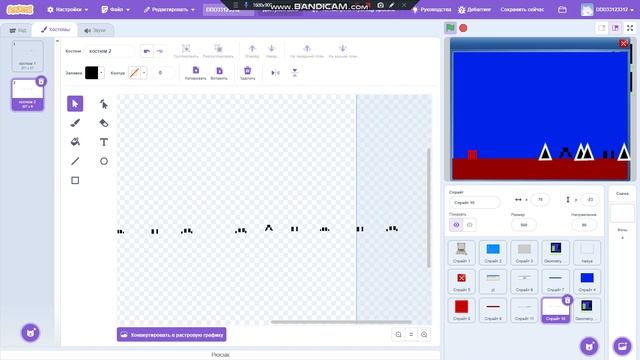Edit the sprite name field
640x360 pixels.
click(x=474, y=202)
